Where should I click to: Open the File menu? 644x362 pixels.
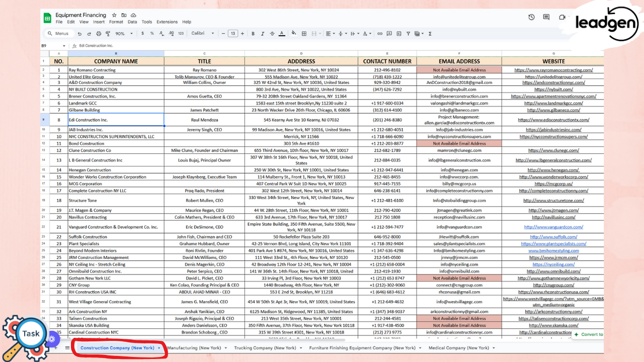(59, 22)
